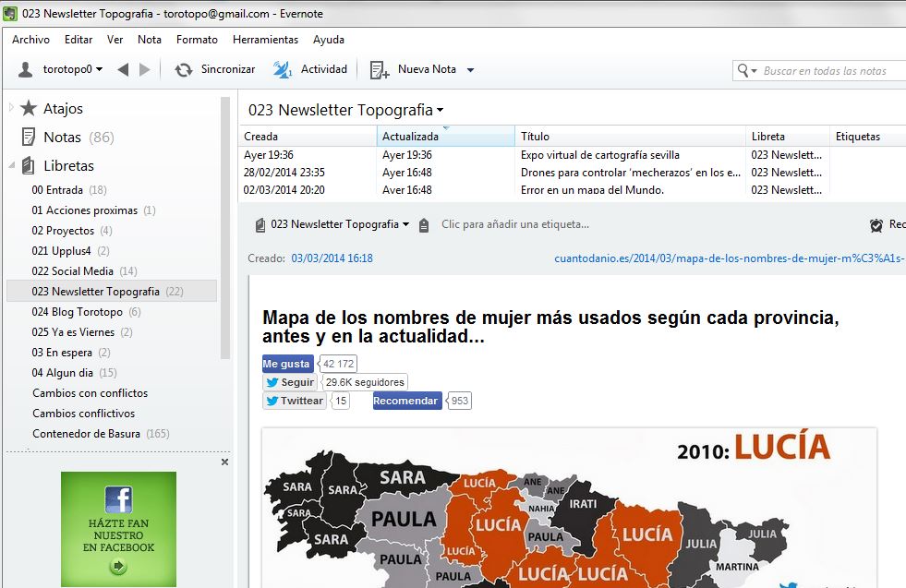Open the Formato menu

pos(197,40)
